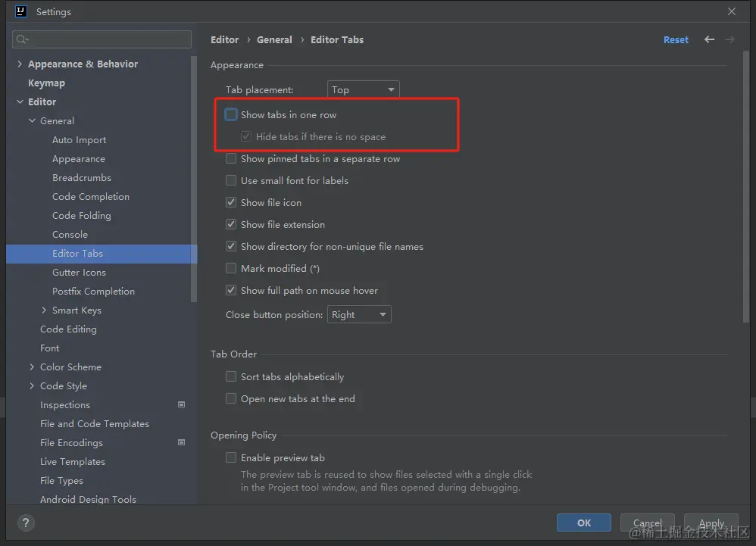Uncheck Show full path on mouse hover
Viewport: 756px width, 546px height.
coord(231,290)
